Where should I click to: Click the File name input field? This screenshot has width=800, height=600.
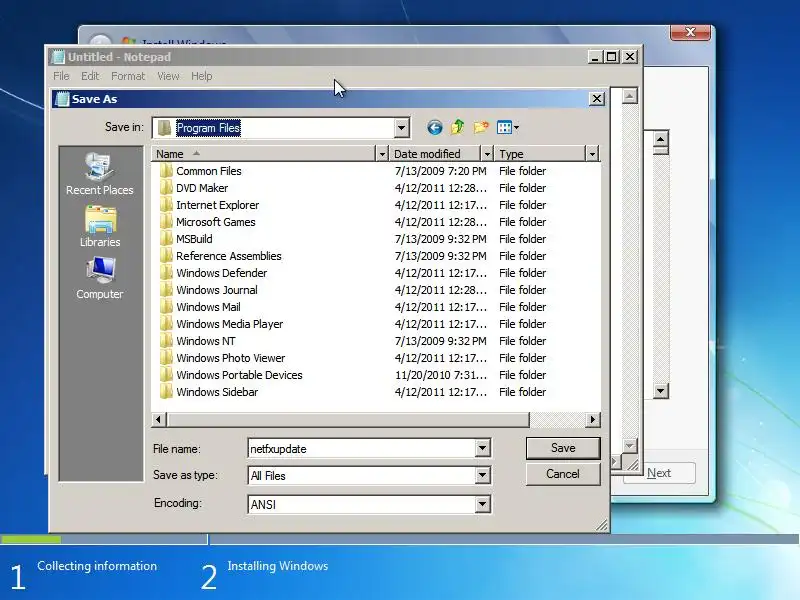[362, 448]
